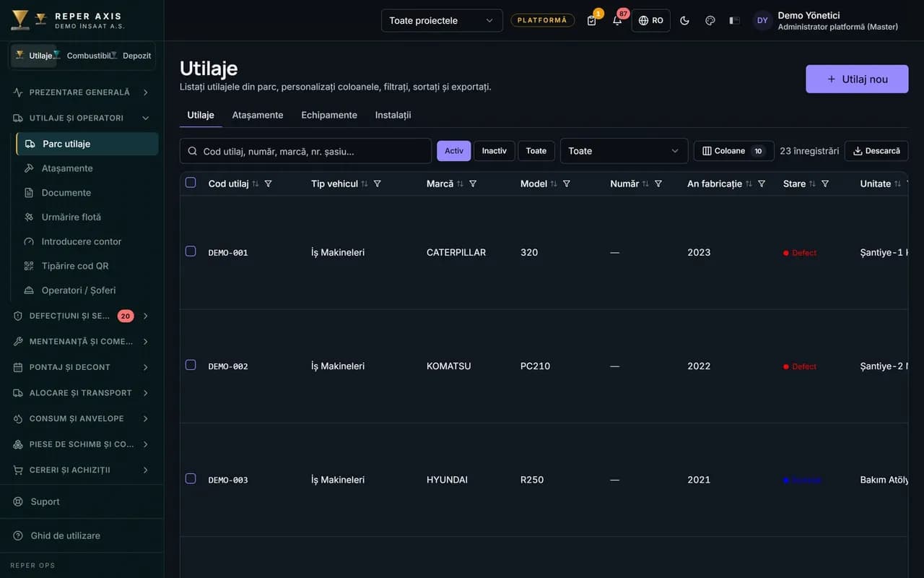Click the Utilaj nou button
Screen dimensions: 924x578
(x=857, y=79)
